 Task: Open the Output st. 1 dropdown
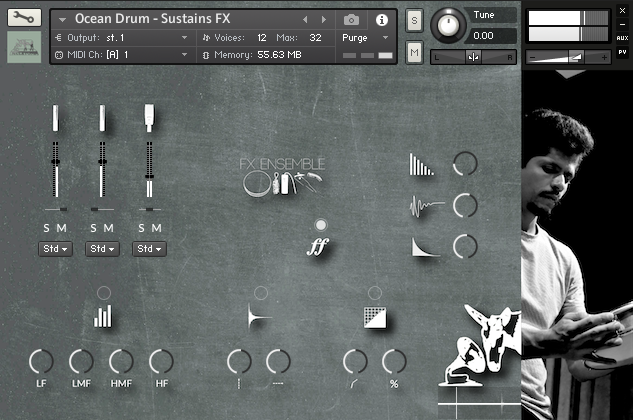point(184,38)
